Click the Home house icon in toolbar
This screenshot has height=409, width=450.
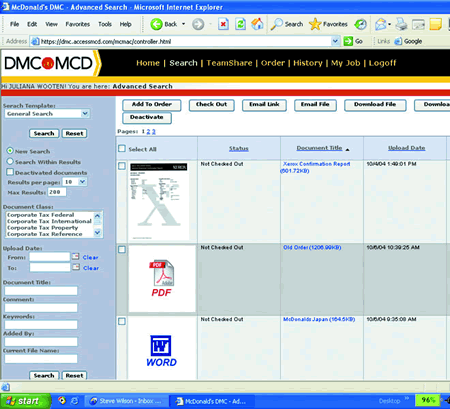tap(257, 24)
